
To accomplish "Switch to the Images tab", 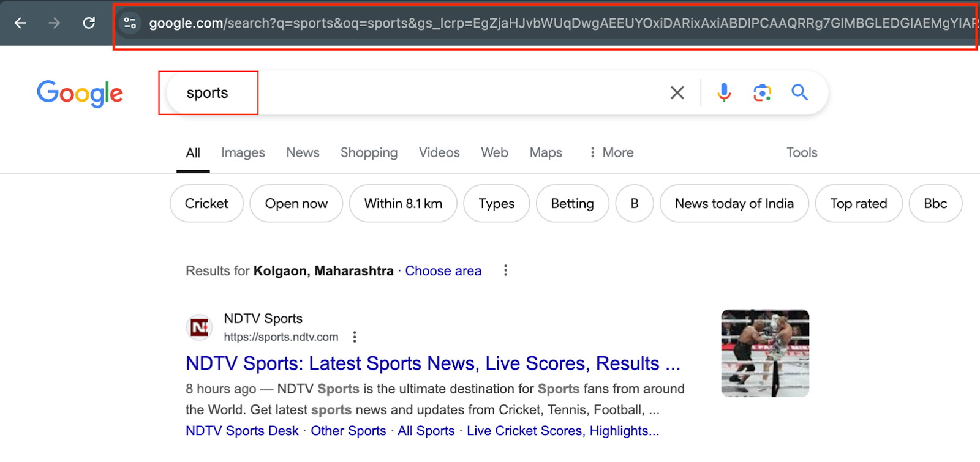I will pyautogui.click(x=243, y=153).
